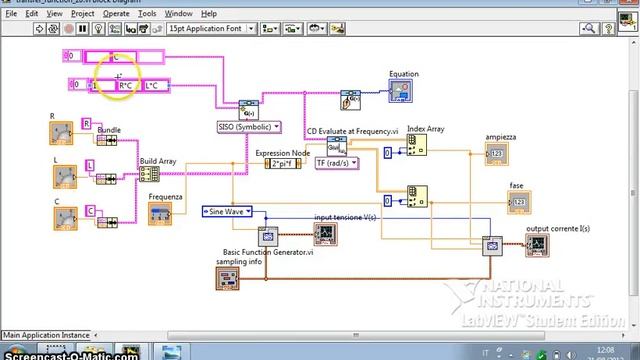Screen dimensions: 640x360
Task: Click the Expression Node 2*pi*f
Action: pos(283,164)
